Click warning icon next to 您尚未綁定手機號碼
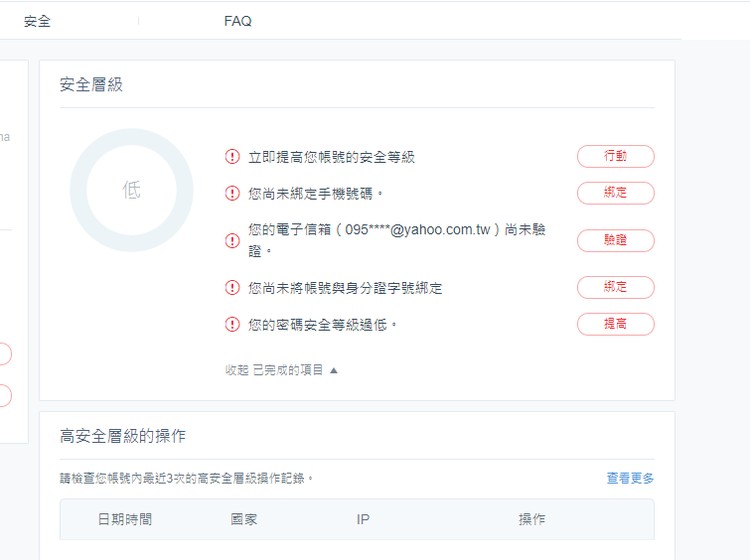Screen dimensions: 750x560 [x=232, y=193]
